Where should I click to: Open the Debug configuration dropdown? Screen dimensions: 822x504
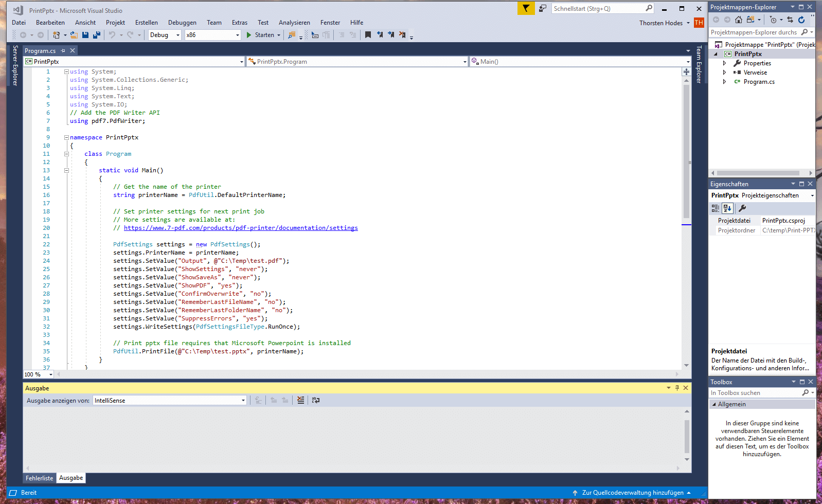pyautogui.click(x=165, y=35)
